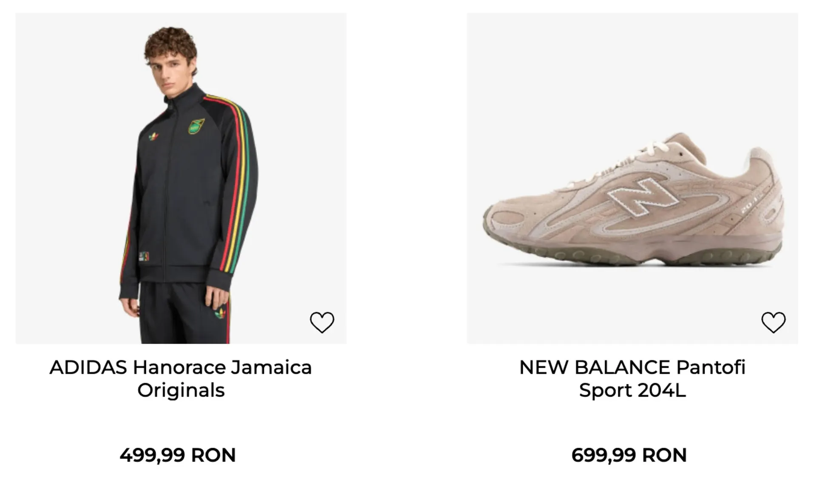Click the Jamaica crest badge on jacket
Viewport: 816px width, 504px height.
tap(196, 126)
